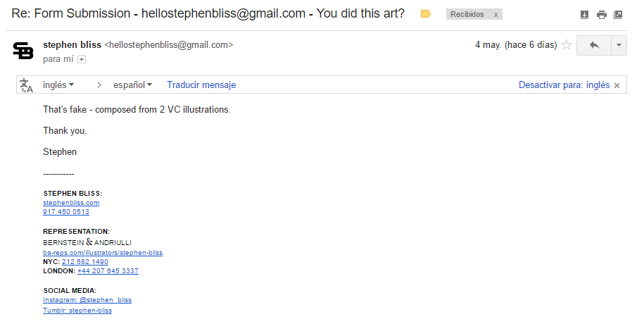Dismiss the translation bar with the x
The width and height of the screenshot is (644, 331).
[617, 85]
